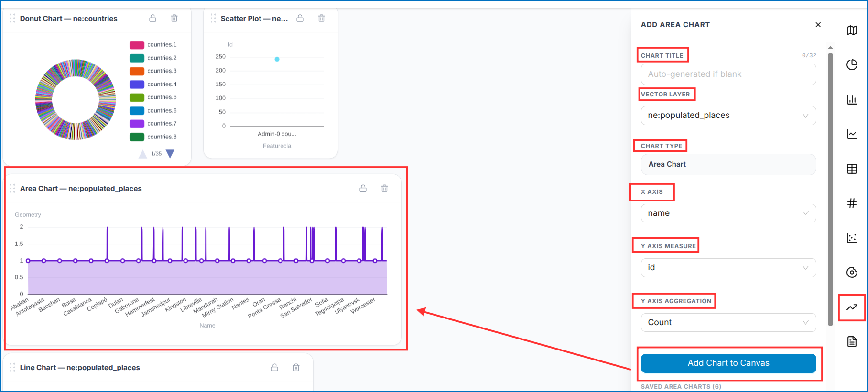Click the Saved Area Charts (6) heading
Viewport: 868px width, 392px height.
coord(681,387)
